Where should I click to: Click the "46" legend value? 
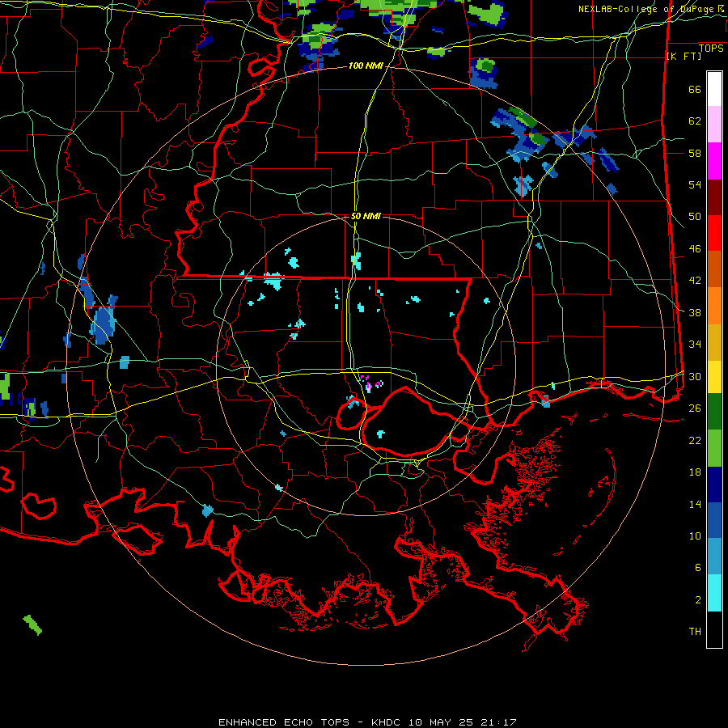coord(695,249)
